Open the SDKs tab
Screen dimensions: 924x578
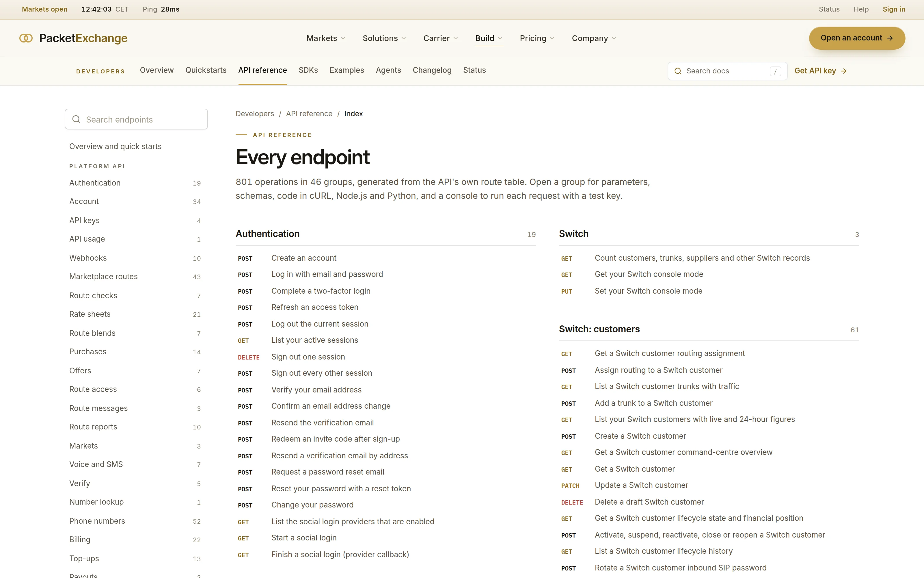tap(308, 70)
